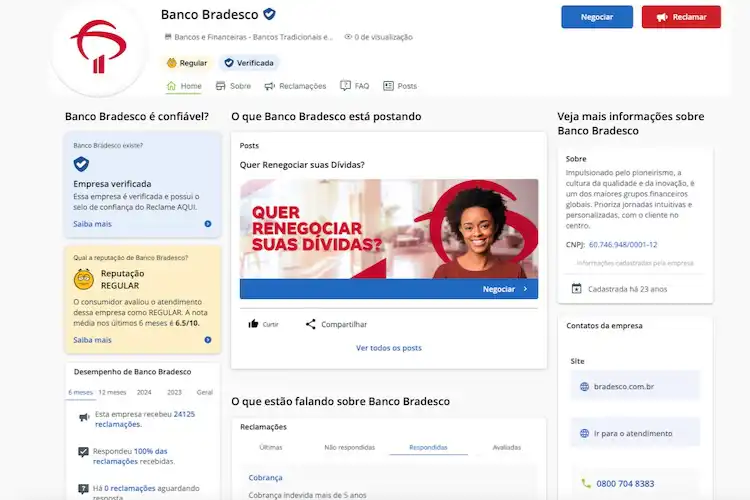Open the Cobrança complaint title
The image size is (750, 500).
pos(265,478)
